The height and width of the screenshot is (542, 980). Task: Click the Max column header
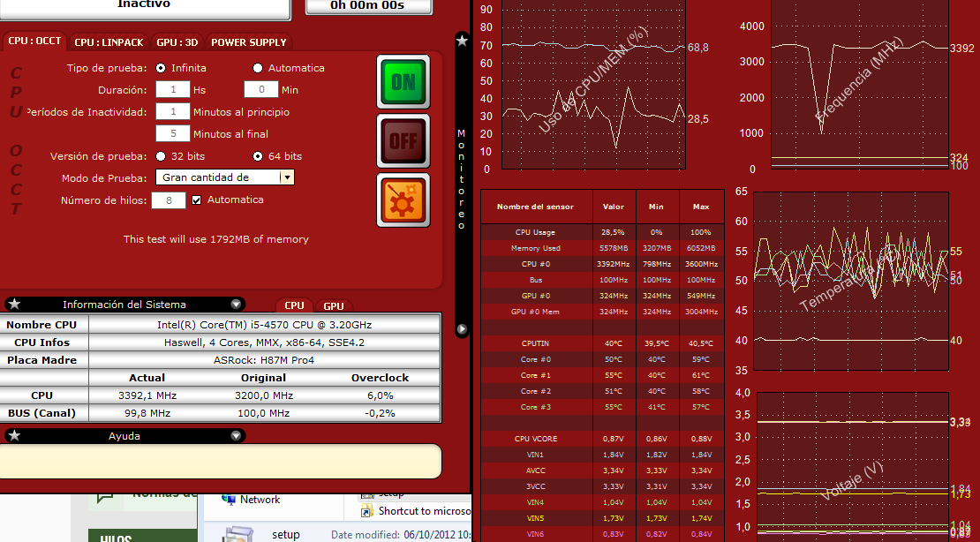[x=701, y=207]
